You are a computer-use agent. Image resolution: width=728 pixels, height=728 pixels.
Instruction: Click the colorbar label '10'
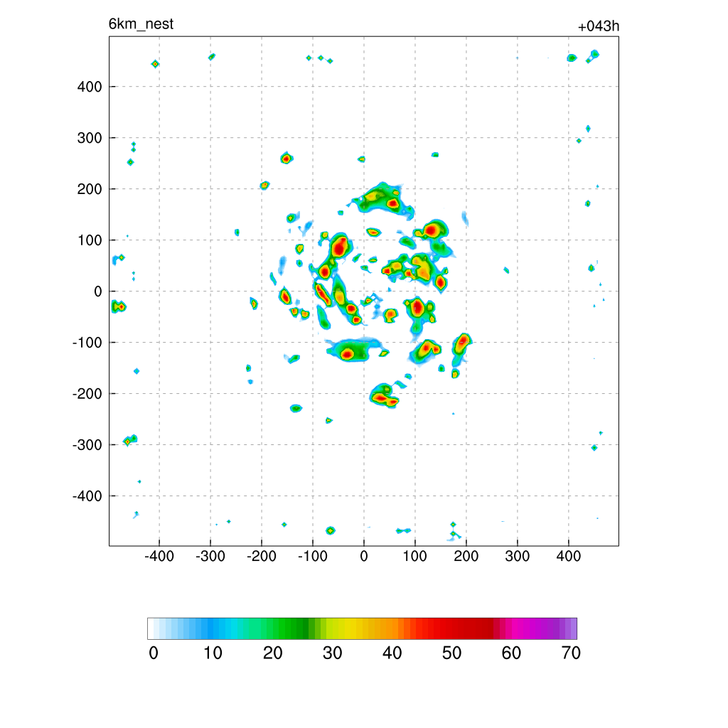pos(213,653)
